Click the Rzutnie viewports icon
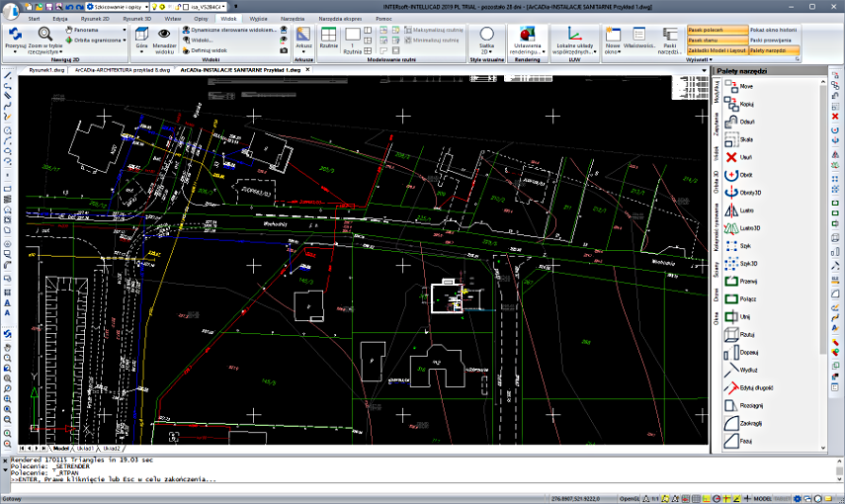Image resolution: width=845 pixels, height=504 pixels. (328, 34)
